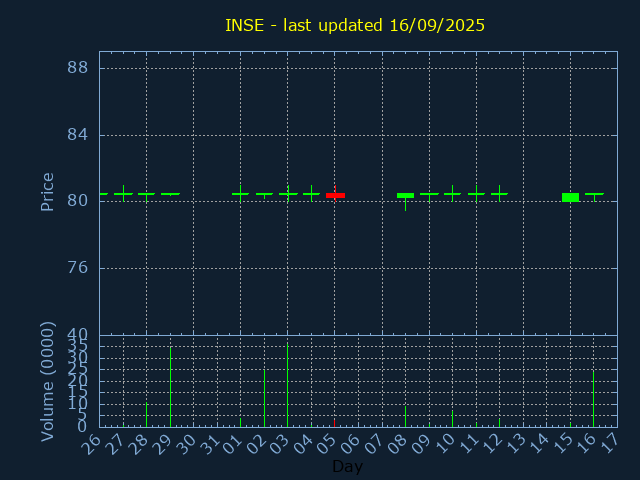Select the 40 volume axis value
Image resolution: width=640 pixels, height=480 pixels.
78,336
